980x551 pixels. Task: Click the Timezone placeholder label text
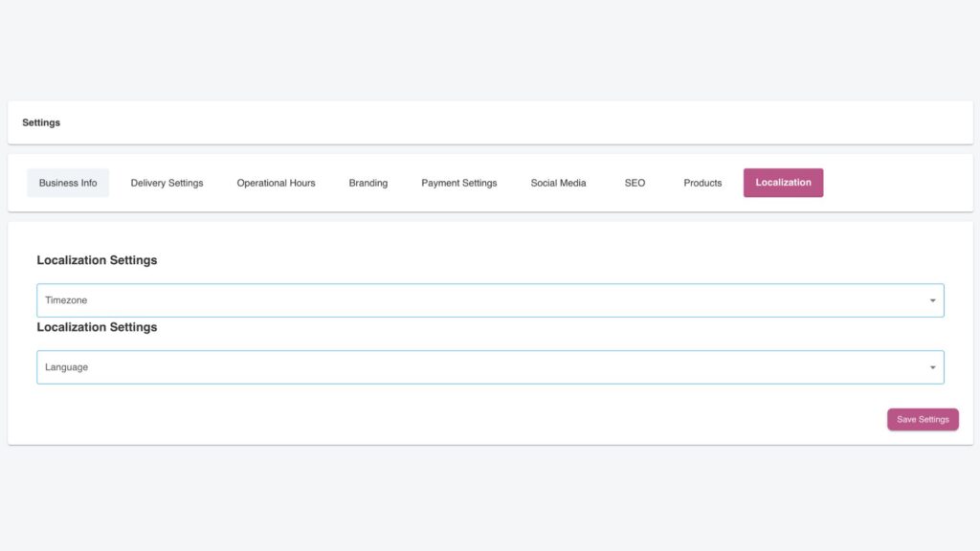click(x=66, y=300)
